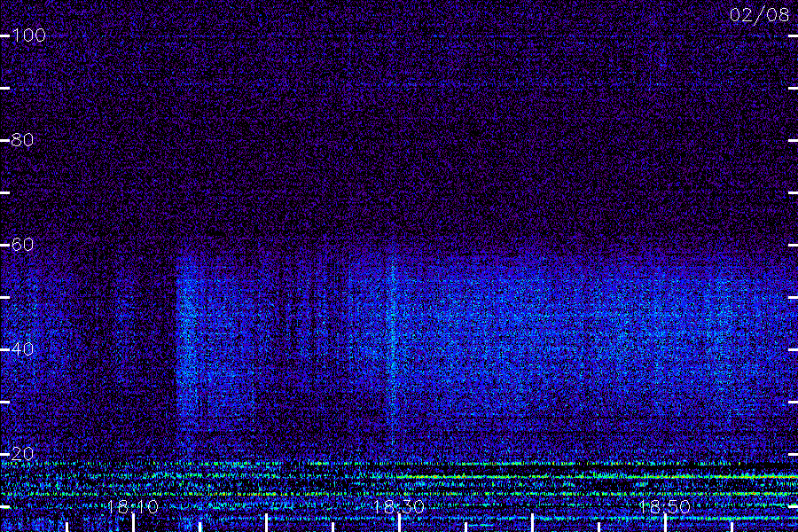Click the 18:30 time axis label
The height and width of the screenshot is (532, 798).
point(398,507)
